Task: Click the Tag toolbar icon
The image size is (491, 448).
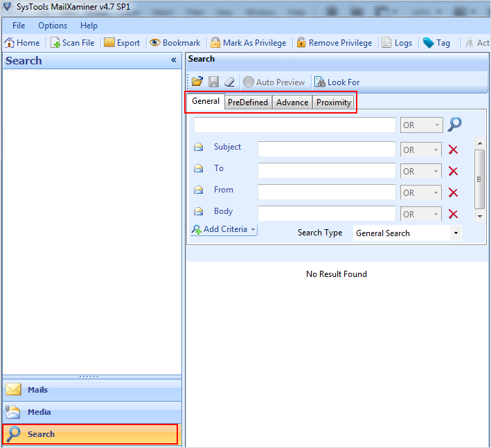Action: [428, 42]
